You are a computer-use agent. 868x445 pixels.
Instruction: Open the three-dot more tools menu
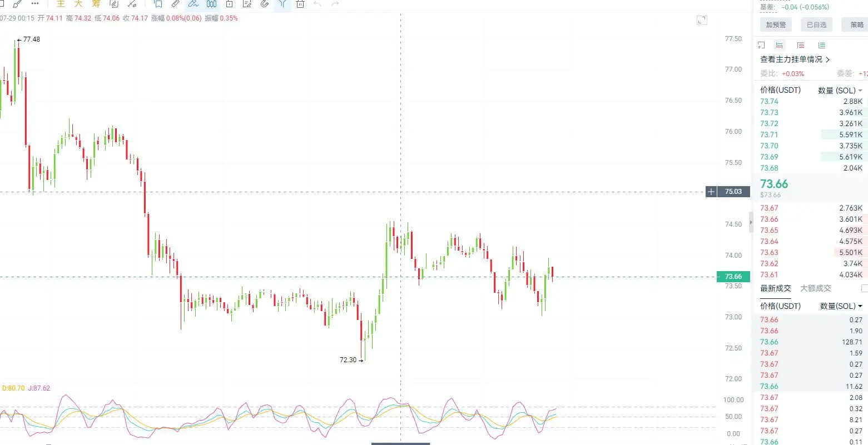click(x=35, y=4)
